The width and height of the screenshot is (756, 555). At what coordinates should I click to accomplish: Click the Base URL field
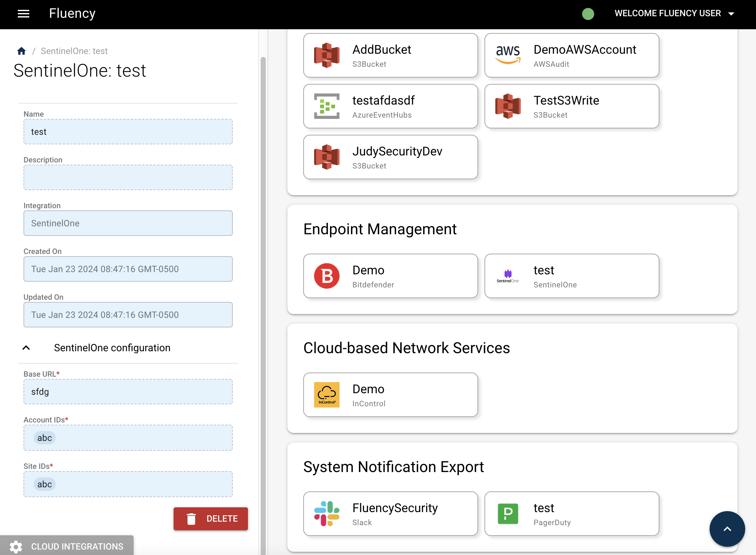click(x=128, y=392)
